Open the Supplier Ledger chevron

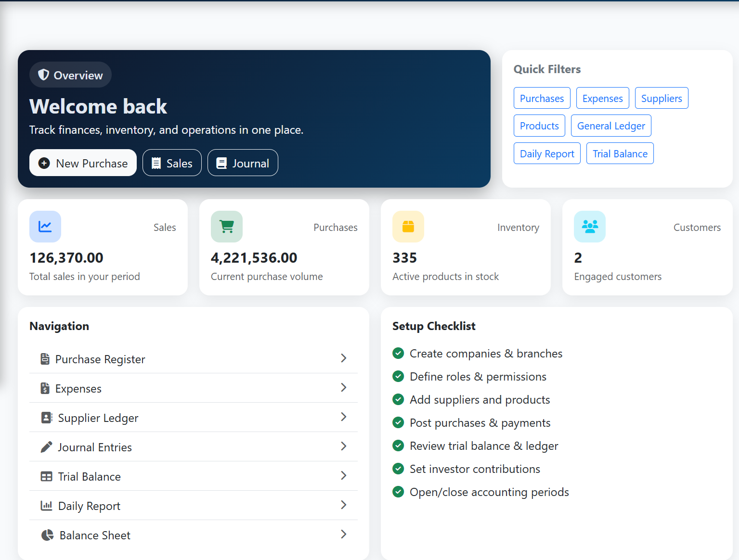pos(344,417)
